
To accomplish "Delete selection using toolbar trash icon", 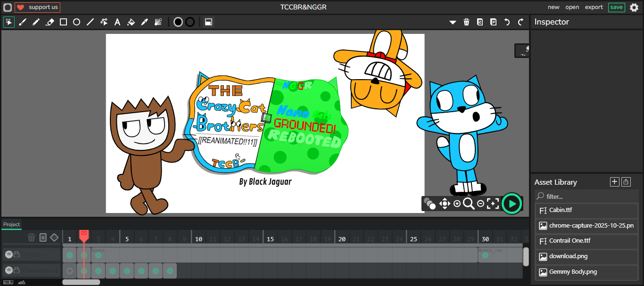I will (x=466, y=22).
